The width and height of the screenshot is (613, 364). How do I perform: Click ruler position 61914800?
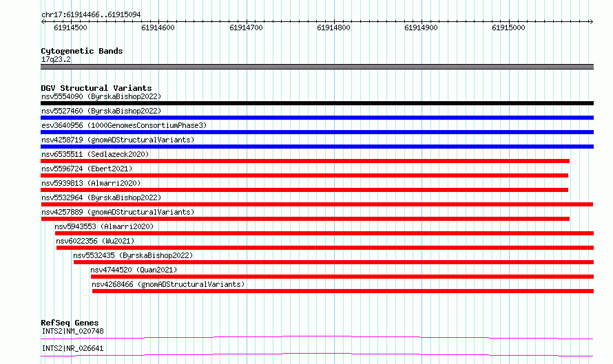tap(333, 28)
